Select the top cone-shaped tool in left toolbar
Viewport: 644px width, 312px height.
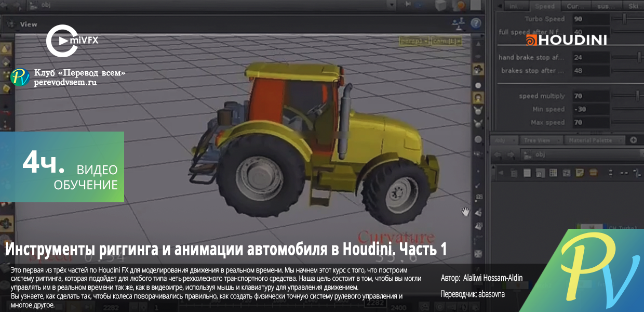tap(6, 48)
